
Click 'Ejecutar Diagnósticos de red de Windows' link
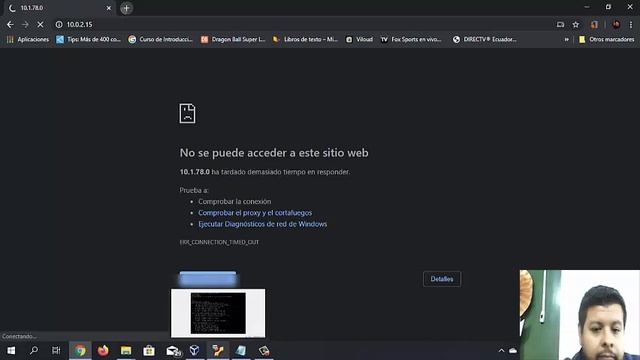[262, 224]
